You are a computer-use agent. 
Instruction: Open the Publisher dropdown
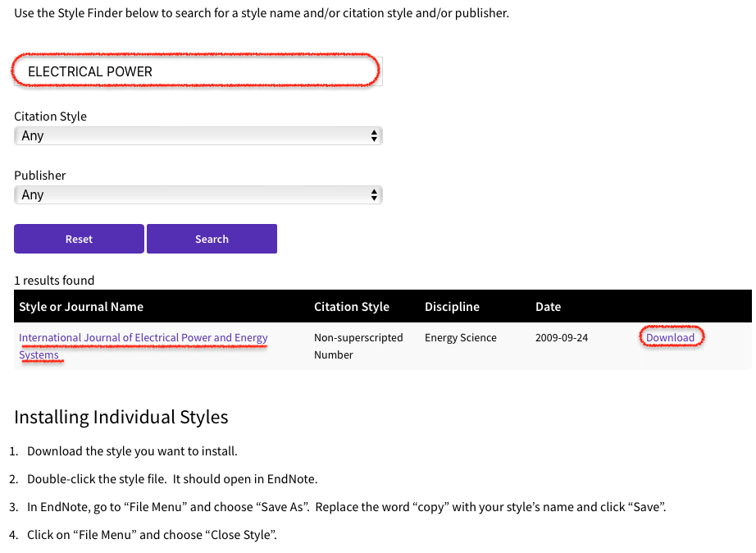(x=198, y=195)
